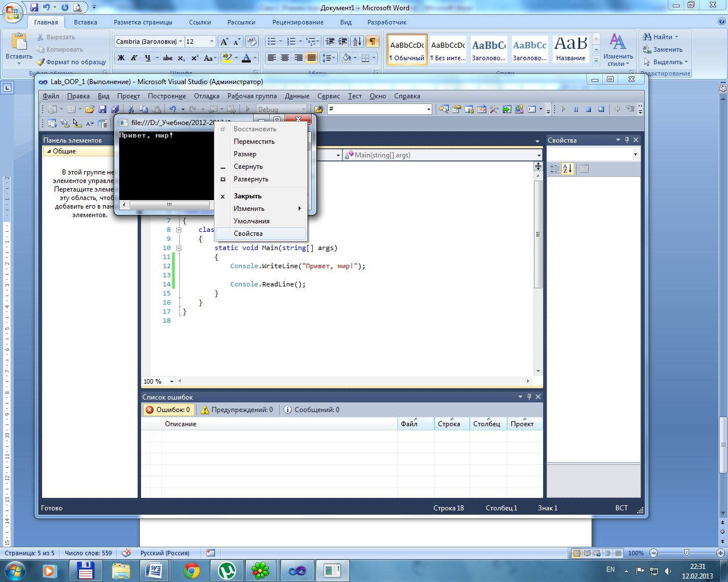Toggle Italic К button in Word

pos(134,58)
